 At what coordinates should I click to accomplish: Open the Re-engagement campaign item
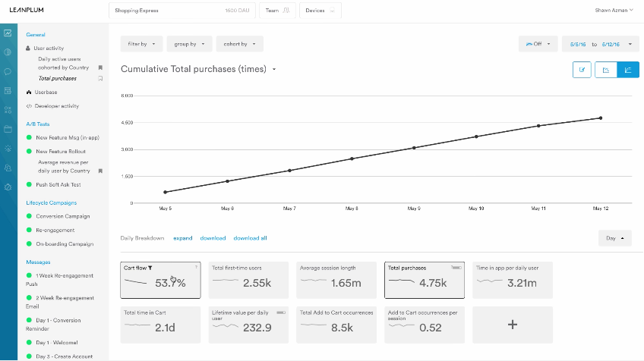55,230
